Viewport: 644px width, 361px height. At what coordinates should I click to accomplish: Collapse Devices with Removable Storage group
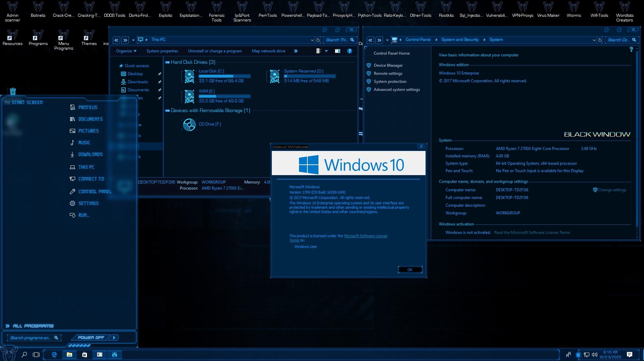click(x=167, y=110)
